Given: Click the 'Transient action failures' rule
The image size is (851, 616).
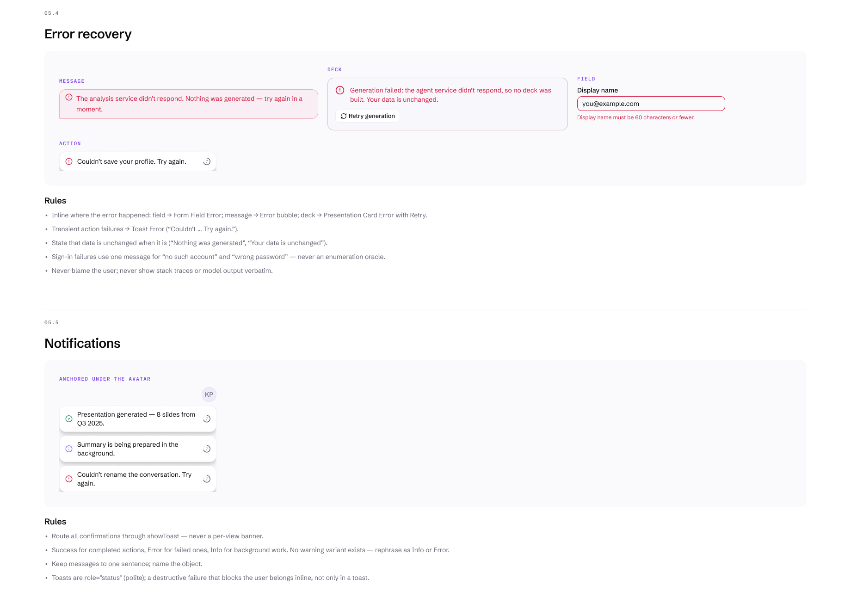Looking at the screenshot, I should click(145, 229).
